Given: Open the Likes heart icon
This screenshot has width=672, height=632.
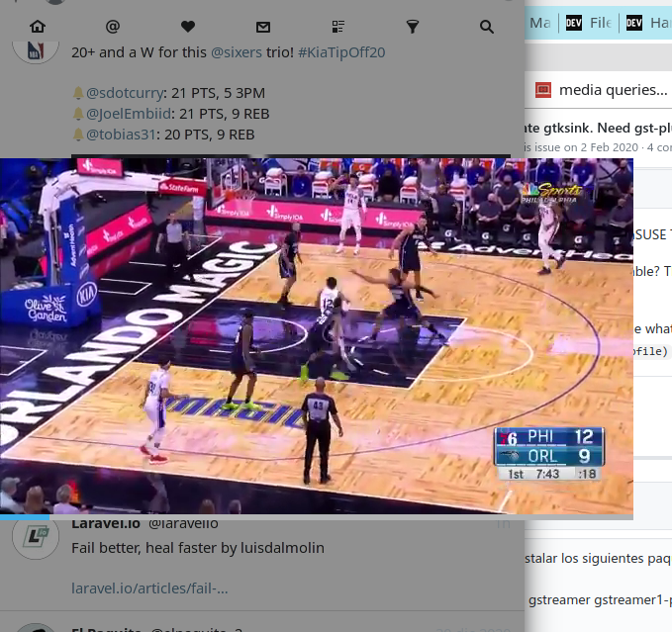Looking at the screenshot, I should click(188, 27).
